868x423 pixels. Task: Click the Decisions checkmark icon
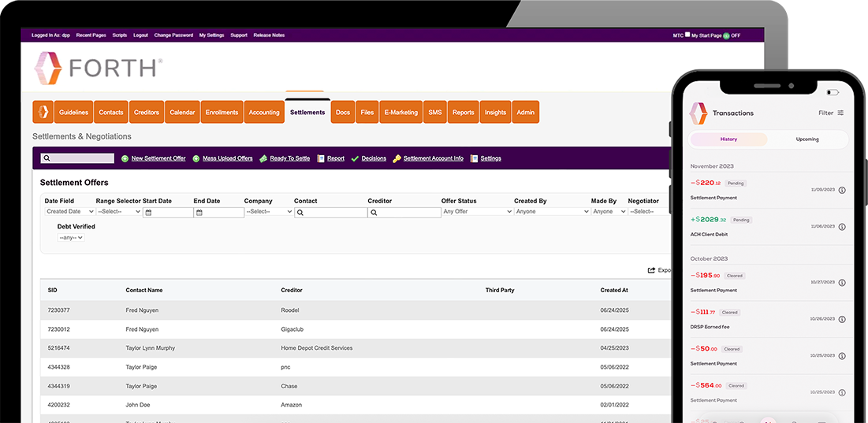point(355,158)
